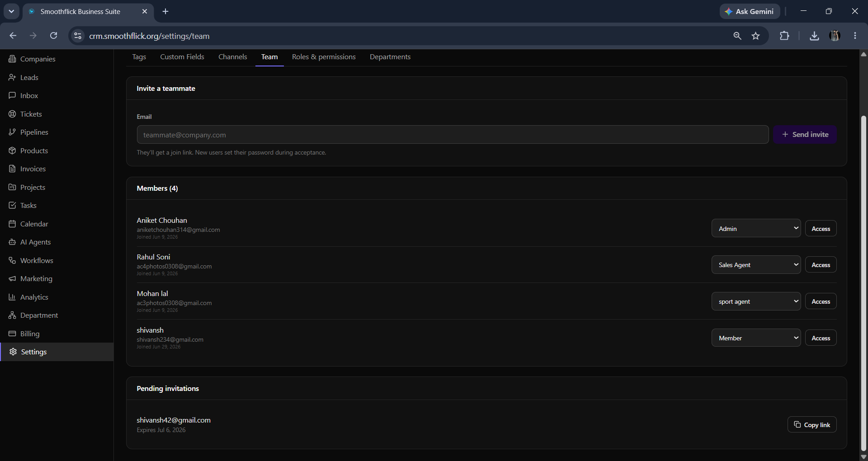
Task: Open Marketing via megaphone icon
Action: pos(12,279)
